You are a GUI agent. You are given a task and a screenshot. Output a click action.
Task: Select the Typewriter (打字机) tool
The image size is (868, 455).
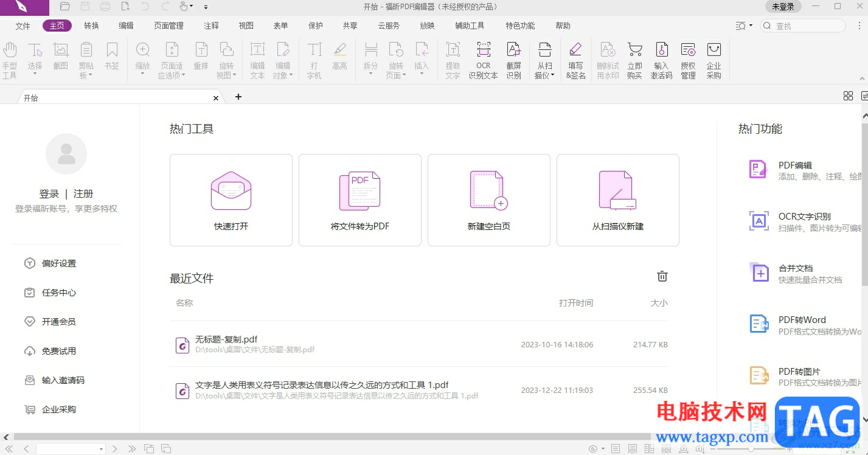[314, 60]
